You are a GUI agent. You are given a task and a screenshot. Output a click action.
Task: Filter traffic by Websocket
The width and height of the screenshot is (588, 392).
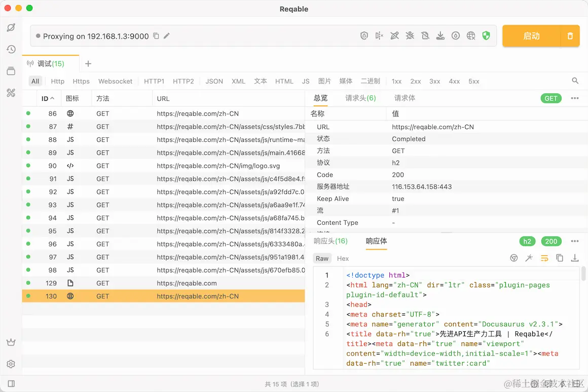coord(115,82)
